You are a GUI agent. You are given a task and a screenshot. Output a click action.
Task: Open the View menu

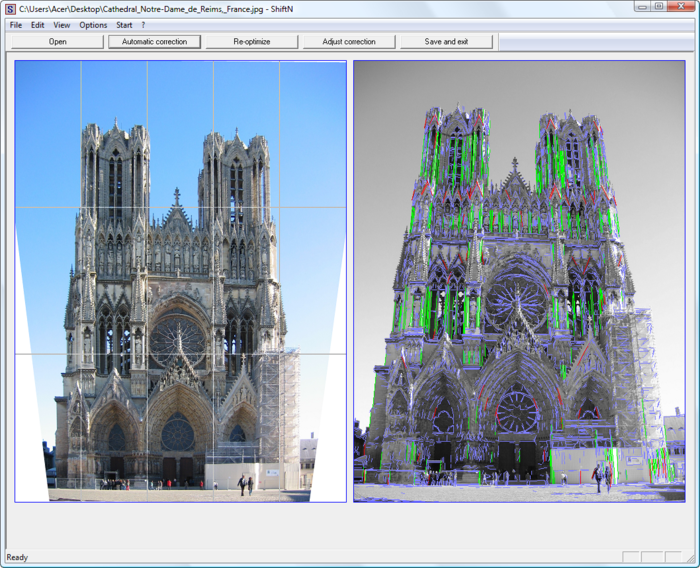(x=62, y=25)
